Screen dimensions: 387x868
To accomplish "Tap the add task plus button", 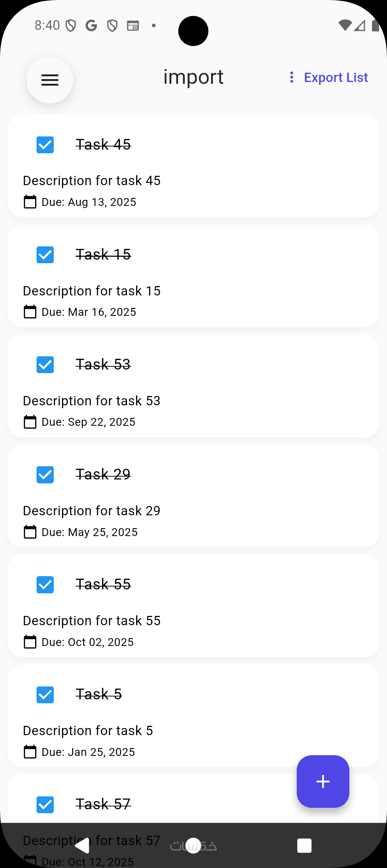I will click(x=323, y=781).
